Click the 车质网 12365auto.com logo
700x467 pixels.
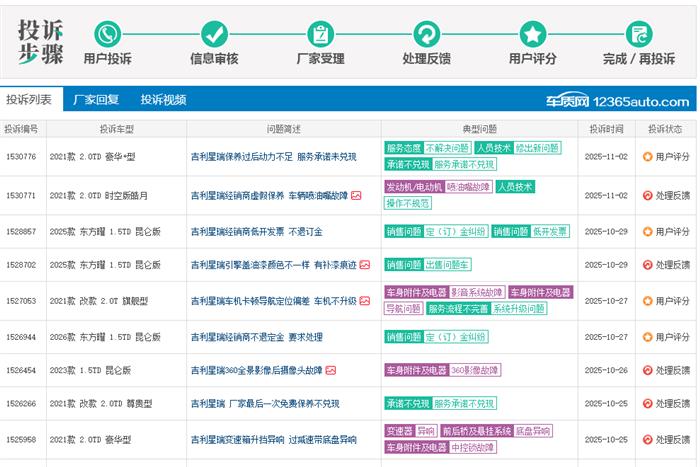[x=617, y=101]
